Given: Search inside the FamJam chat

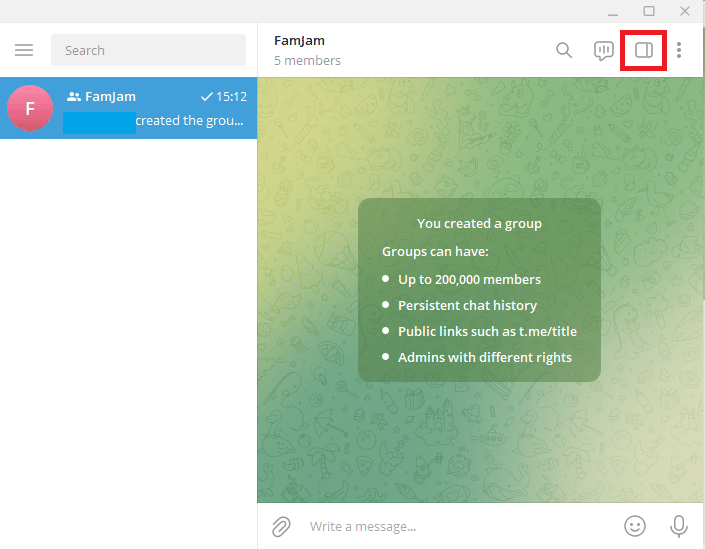Looking at the screenshot, I should (564, 50).
